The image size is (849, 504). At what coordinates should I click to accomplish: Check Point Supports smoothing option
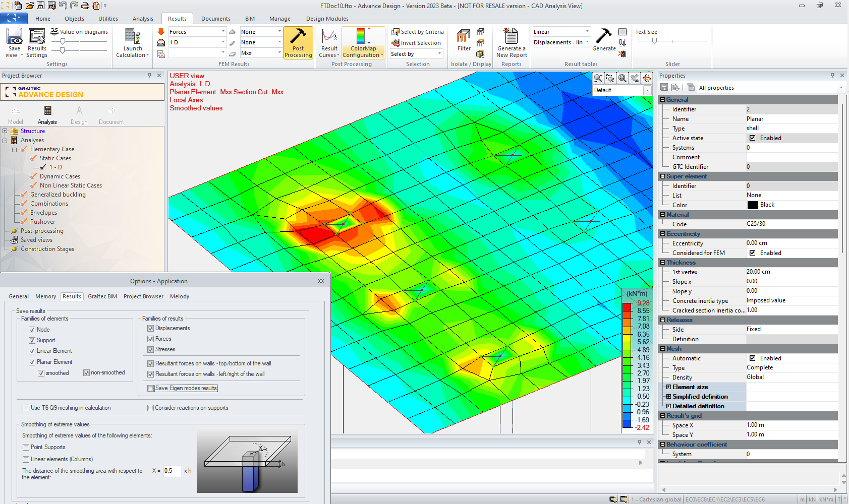(x=26, y=447)
